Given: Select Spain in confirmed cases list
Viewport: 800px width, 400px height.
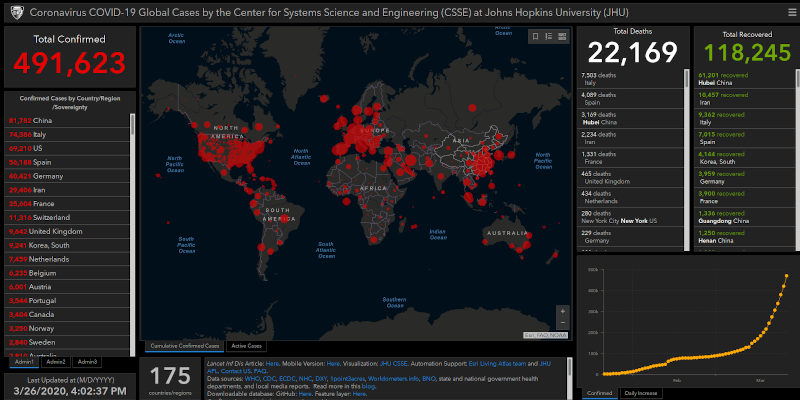Looking at the screenshot, I should click(67, 162).
